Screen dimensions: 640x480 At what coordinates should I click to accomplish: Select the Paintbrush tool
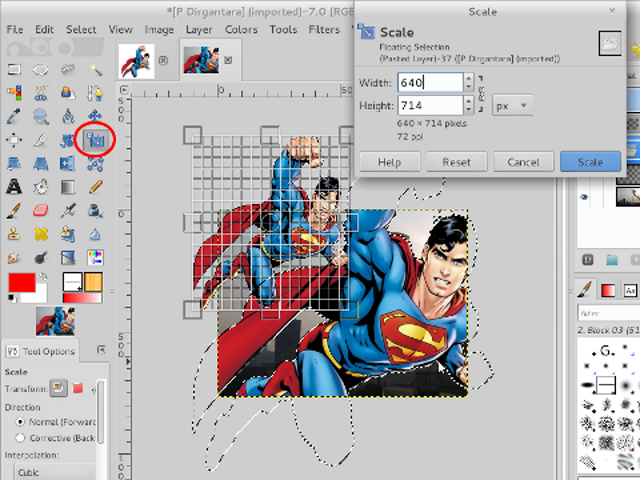click(x=14, y=211)
